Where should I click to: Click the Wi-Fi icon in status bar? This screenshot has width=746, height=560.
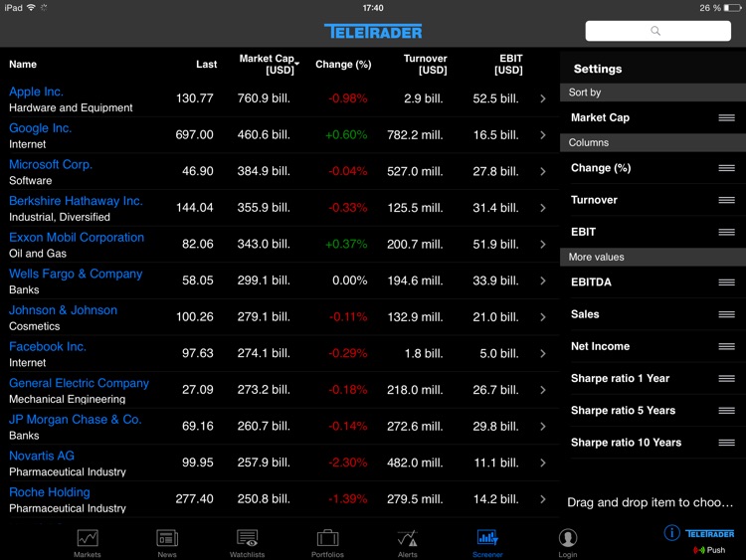[x=32, y=8]
